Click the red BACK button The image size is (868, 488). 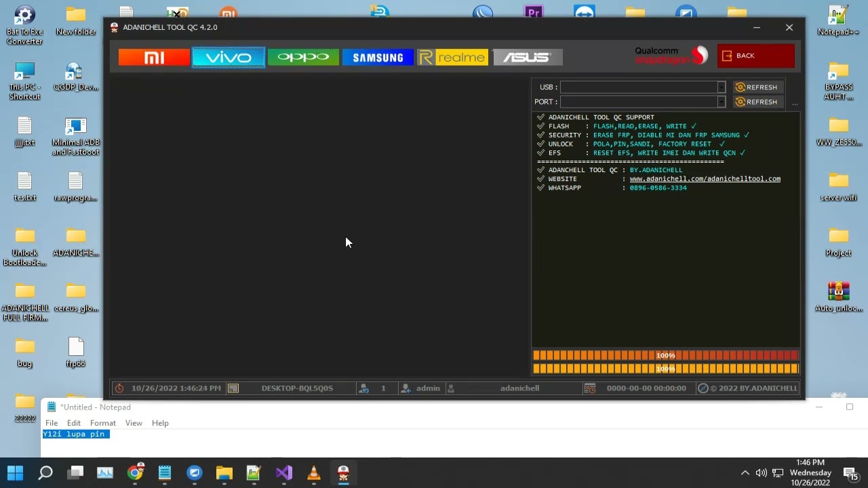[756, 56]
